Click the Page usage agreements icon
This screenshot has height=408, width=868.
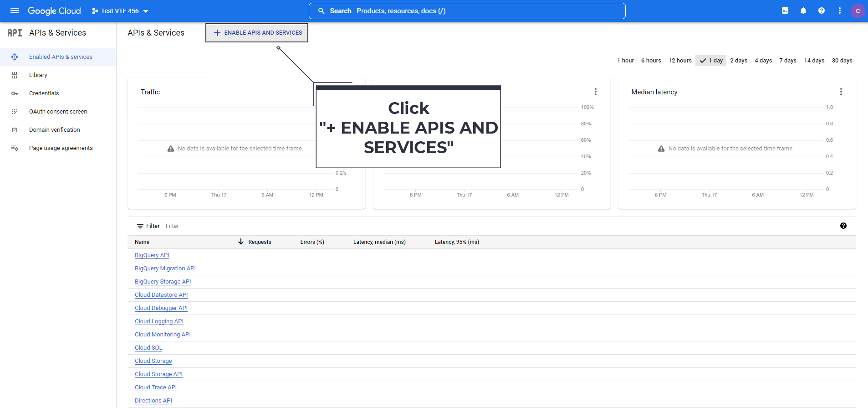[15, 148]
